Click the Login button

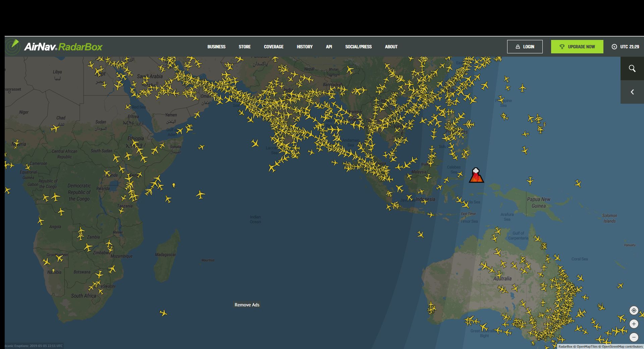click(x=525, y=47)
